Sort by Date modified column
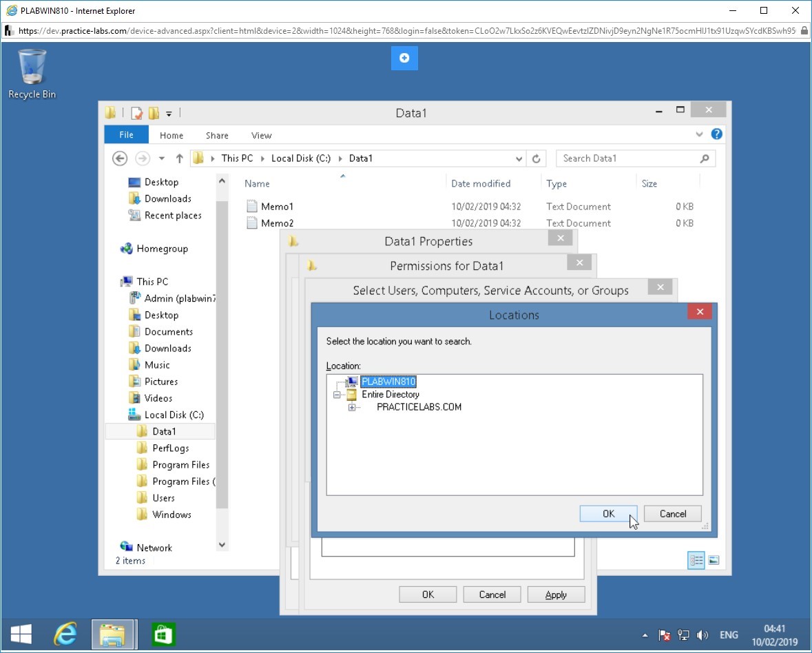812x653 pixels. 481,184
